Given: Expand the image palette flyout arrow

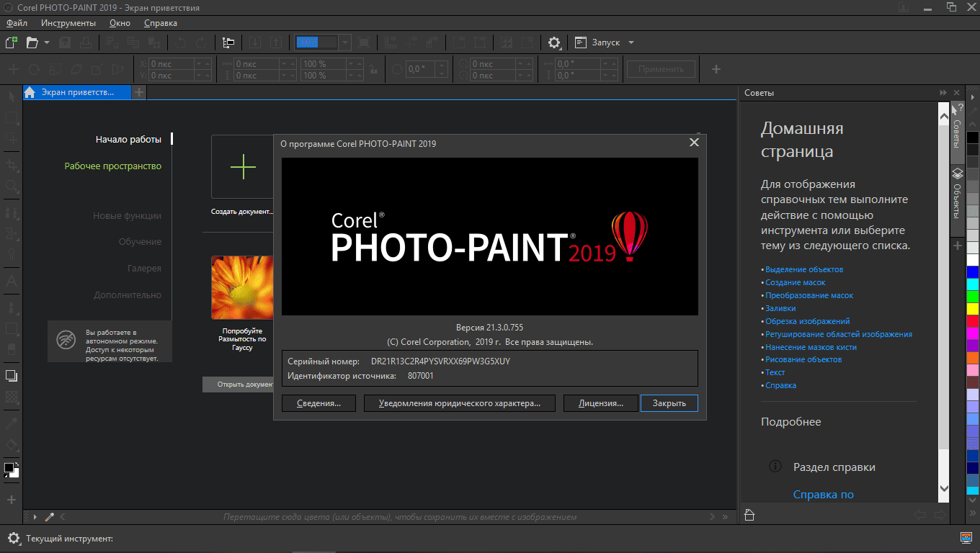Looking at the screenshot, I should (x=35, y=516).
